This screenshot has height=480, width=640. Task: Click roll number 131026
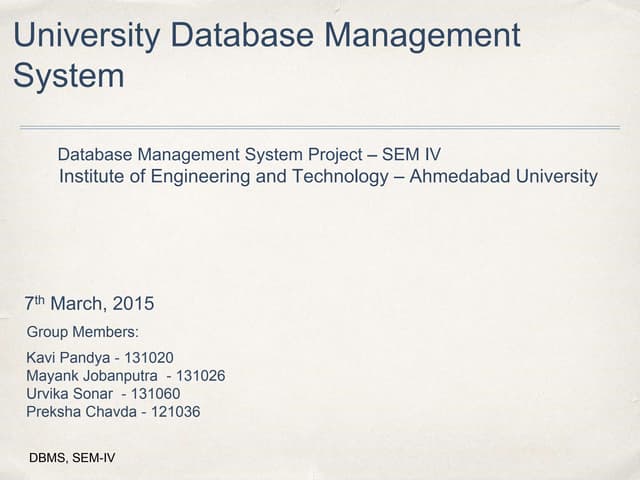(x=198, y=376)
